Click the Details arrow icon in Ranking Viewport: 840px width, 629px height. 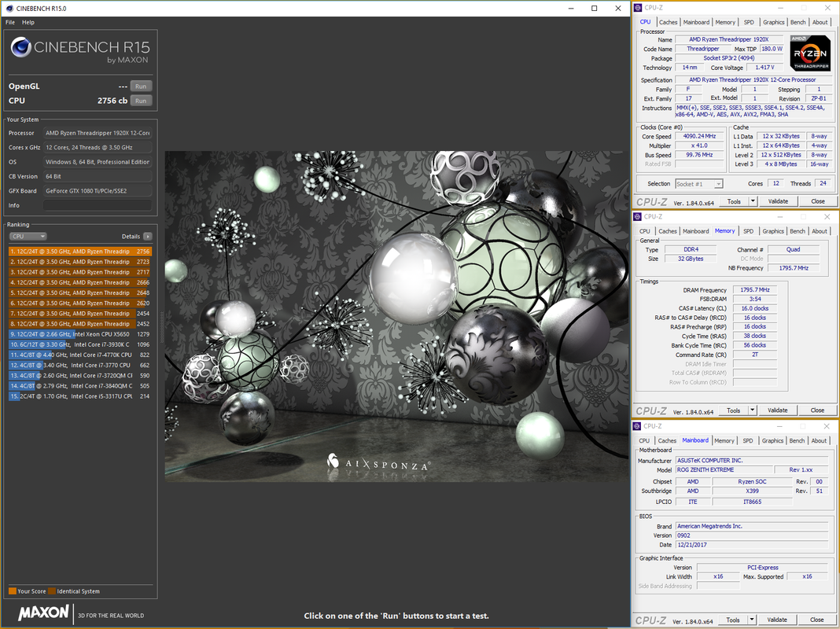pos(147,237)
